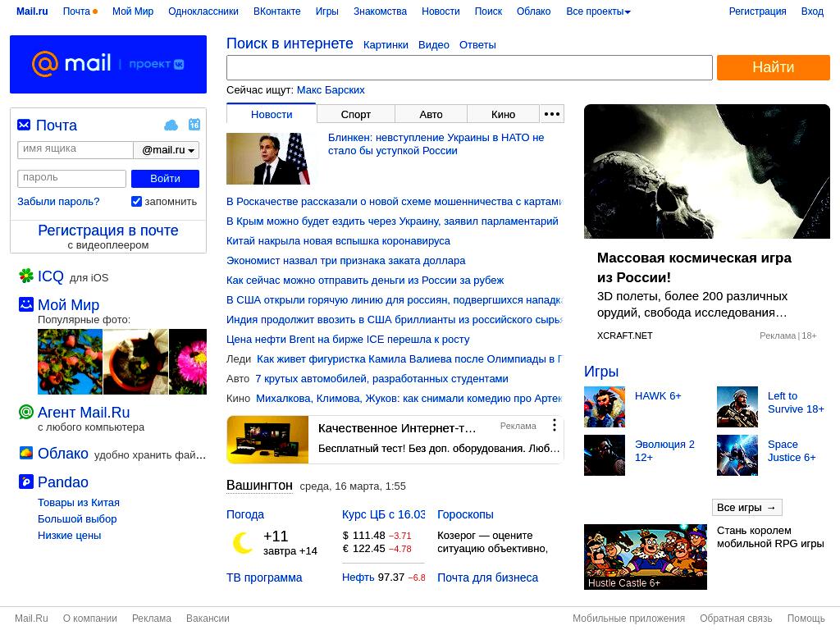Screen dimensions: 840x630
Task: Click the Облако cloud icon in sidebar
Action: point(25,453)
